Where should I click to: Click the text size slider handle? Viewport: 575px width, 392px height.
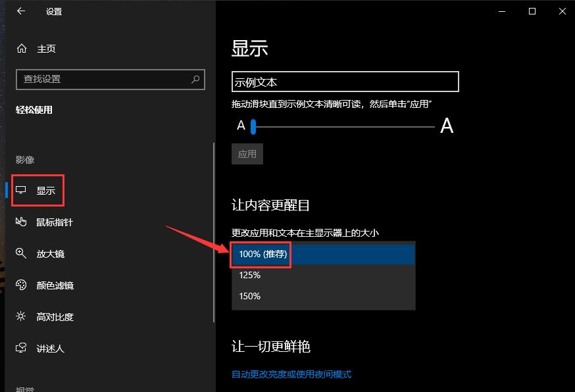(253, 126)
